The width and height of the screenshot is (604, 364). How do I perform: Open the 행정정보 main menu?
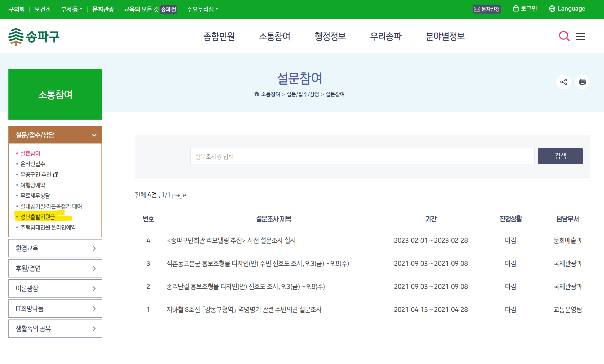point(330,36)
